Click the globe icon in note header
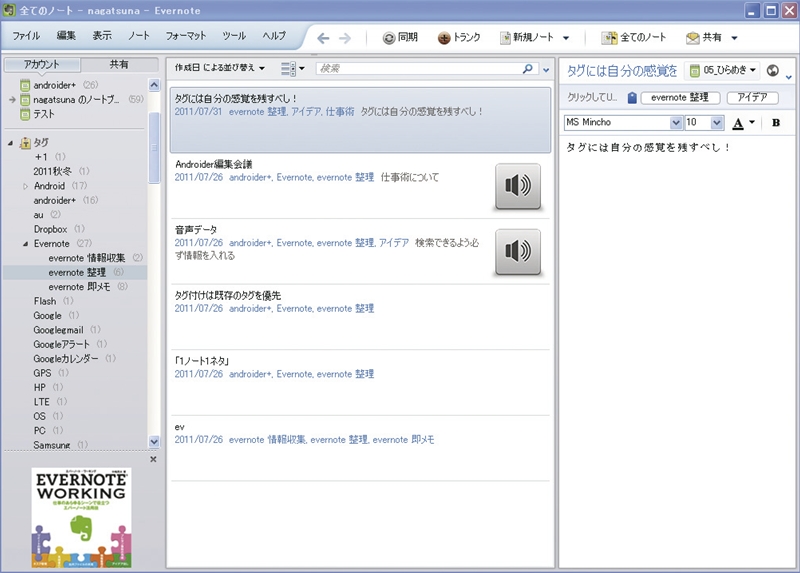Screen dimensions: 800x573 (773, 70)
